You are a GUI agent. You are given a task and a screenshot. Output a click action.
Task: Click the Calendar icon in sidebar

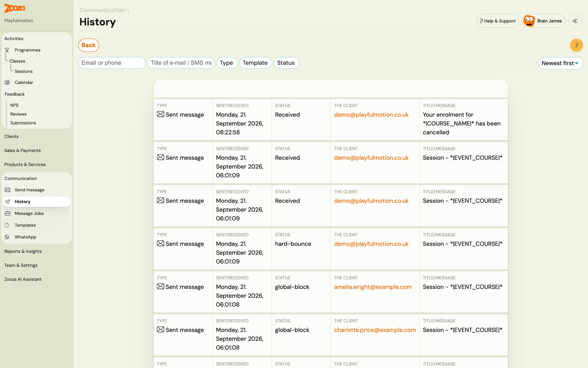point(7,82)
